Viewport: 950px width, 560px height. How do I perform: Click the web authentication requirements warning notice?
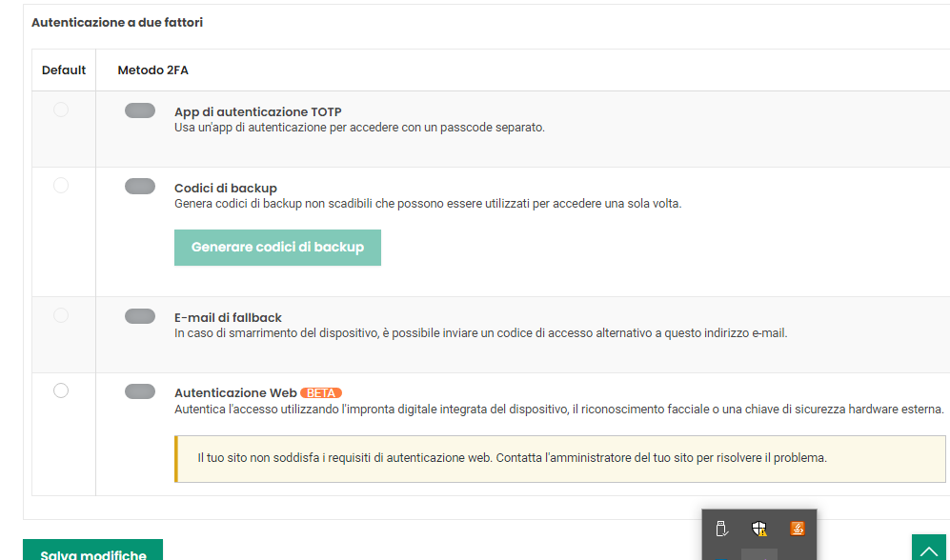(x=560, y=459)
